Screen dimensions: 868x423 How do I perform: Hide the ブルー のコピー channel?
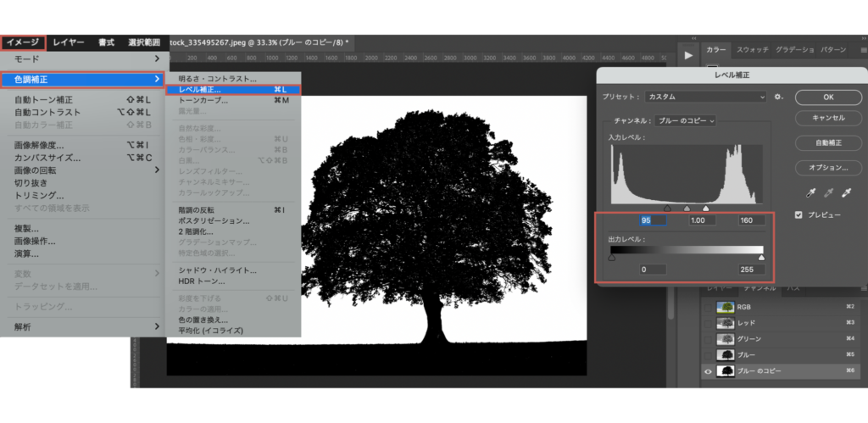pos(708,371)
